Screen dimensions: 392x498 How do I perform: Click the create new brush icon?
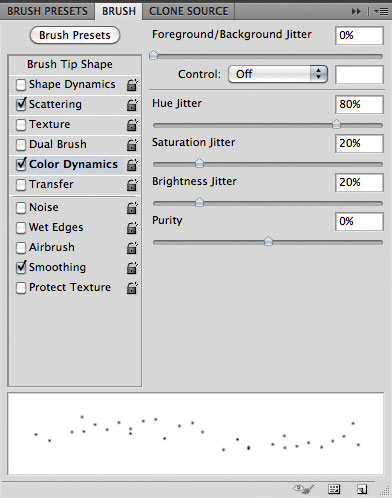coord(362,489)
